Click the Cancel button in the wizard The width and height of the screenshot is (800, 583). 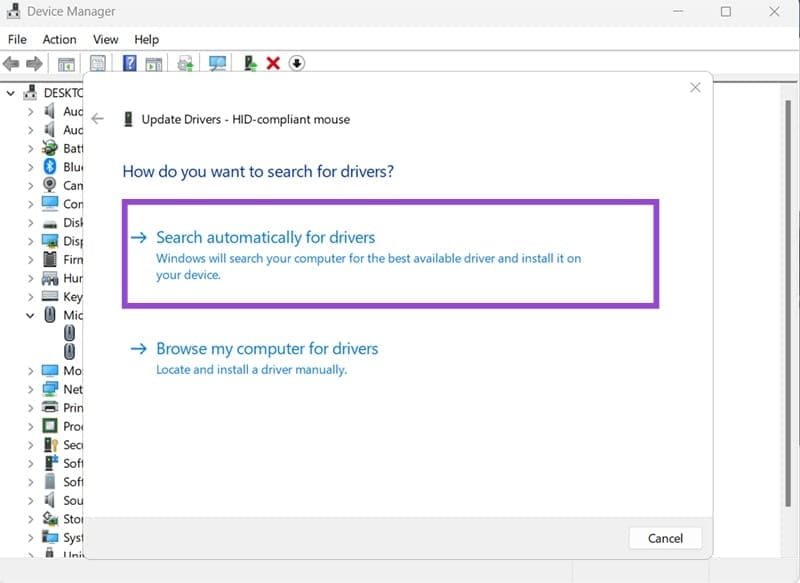pyautogui.click(x=665, y=538)
